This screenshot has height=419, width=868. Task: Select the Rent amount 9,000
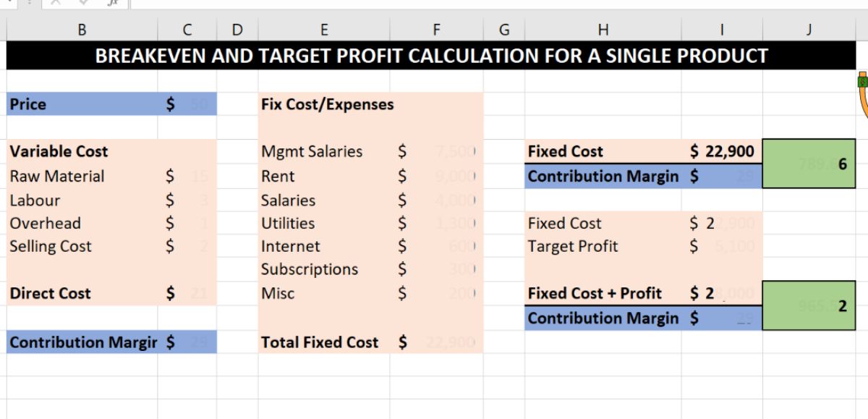435,176
